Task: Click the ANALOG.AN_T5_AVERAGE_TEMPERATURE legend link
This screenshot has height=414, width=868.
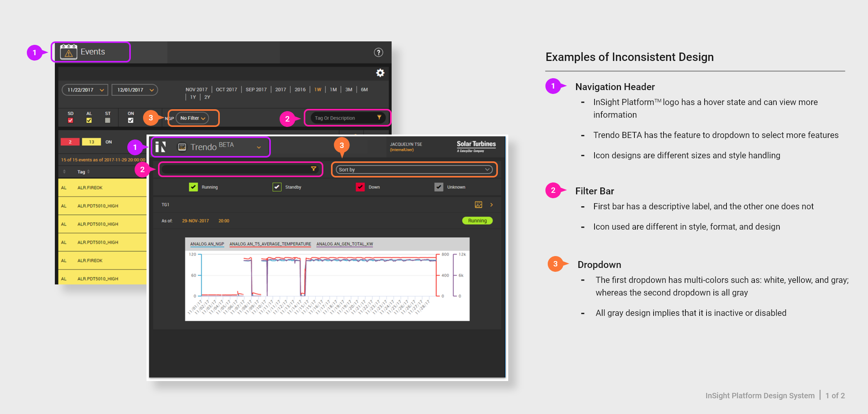Action: [270, 244]
